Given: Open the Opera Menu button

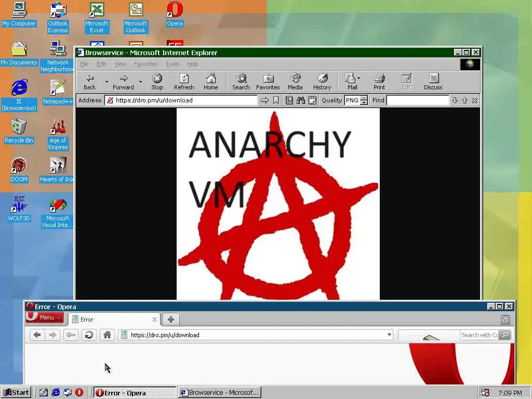Looking at the screenshot, I should (x=45, y=317).
